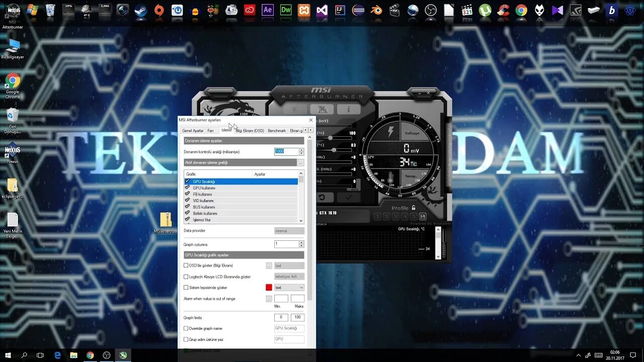Click the Afterburner save profile floppy icon

point(423,217)
